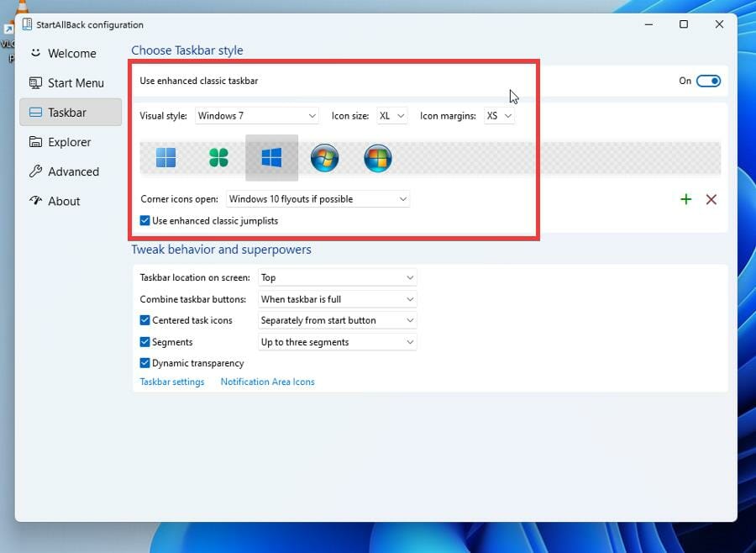Add a custom start icon with green plus
The width and height of the screenshot is (756, 553).
coord(685,199)
